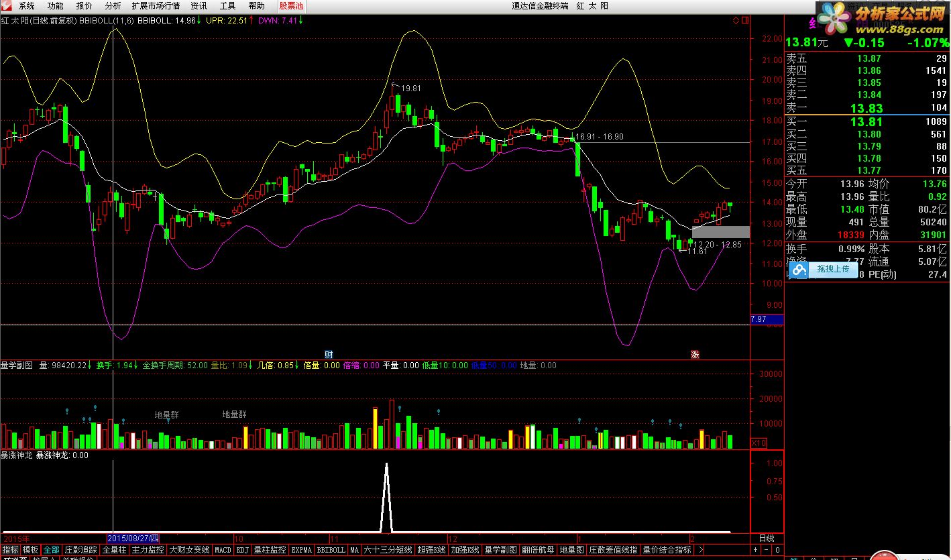
Task: Click the 内盘 value 31901
Action: (x=932, y=235)
